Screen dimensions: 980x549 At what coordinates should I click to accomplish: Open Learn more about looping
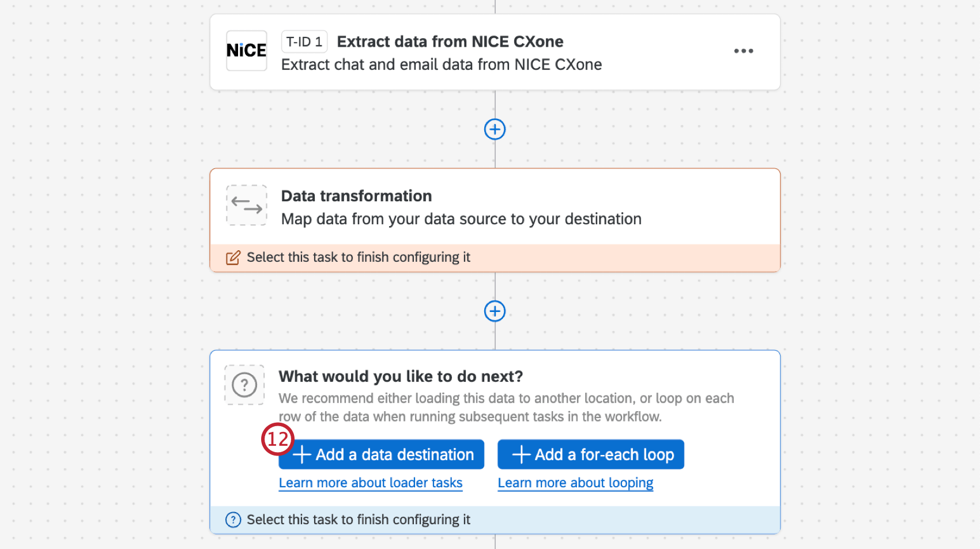575,483
